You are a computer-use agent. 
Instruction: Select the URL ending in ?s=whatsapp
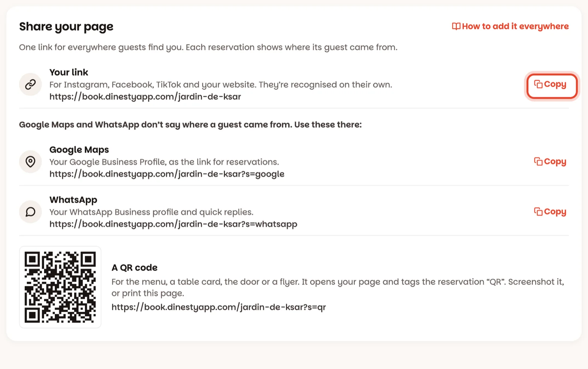point(173,224)
